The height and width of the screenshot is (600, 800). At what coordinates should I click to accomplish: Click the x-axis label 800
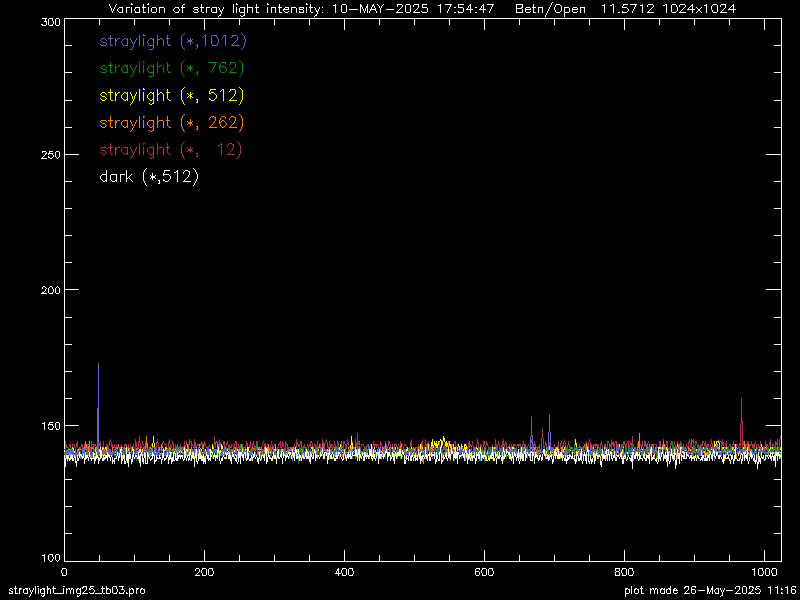click(624, 572)
